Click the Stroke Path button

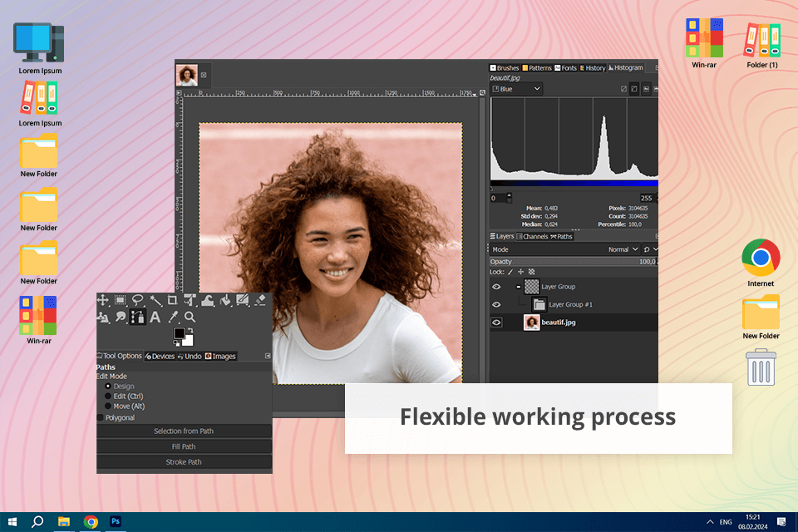pos(184,462)
